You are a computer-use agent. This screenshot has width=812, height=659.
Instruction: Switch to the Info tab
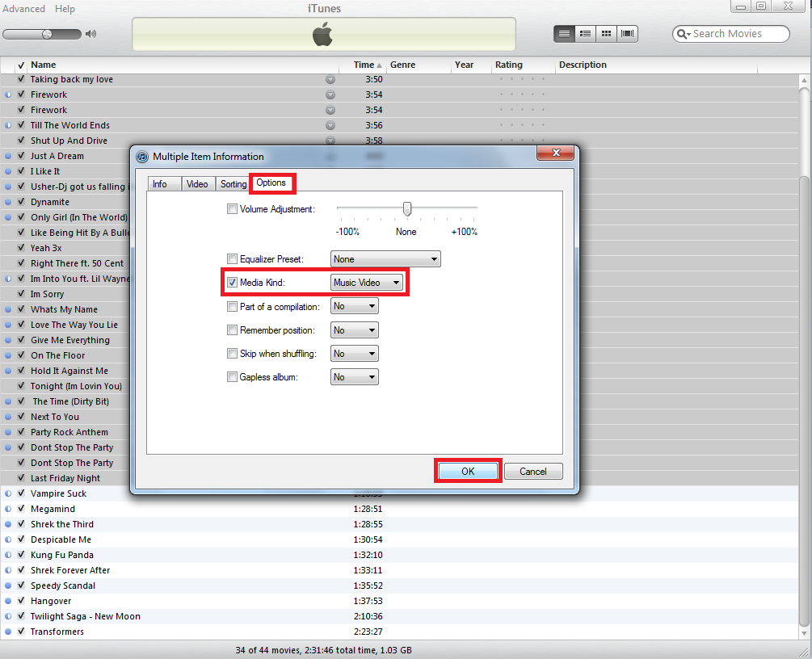coord(164,184)
